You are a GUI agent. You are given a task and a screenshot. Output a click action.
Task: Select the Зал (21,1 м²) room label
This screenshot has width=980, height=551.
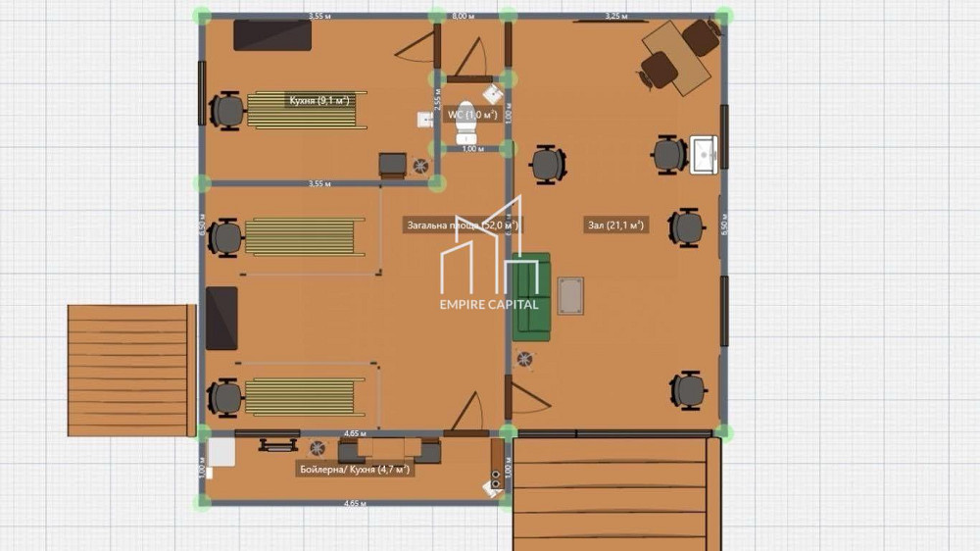coord(612,225)
